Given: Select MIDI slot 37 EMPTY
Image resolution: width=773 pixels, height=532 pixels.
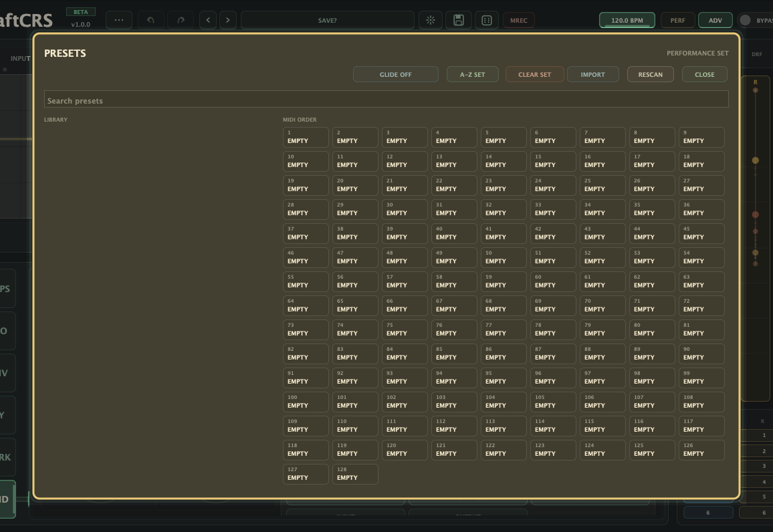Looking at the screenshot, I should 306,234.
